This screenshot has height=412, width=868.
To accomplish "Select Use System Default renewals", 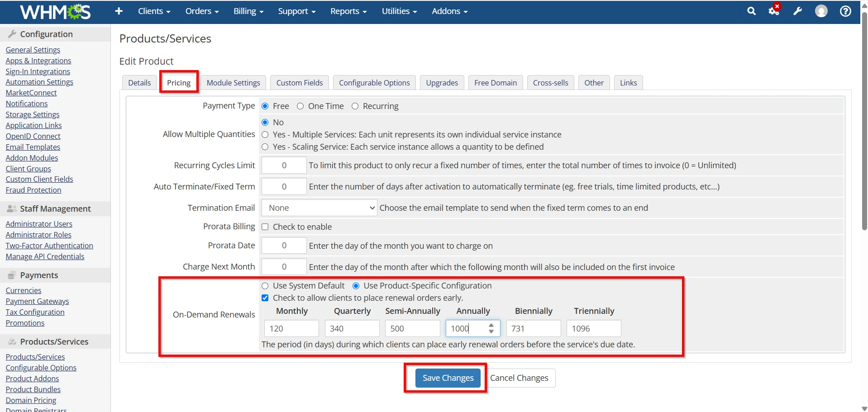I will click(265, 286).
